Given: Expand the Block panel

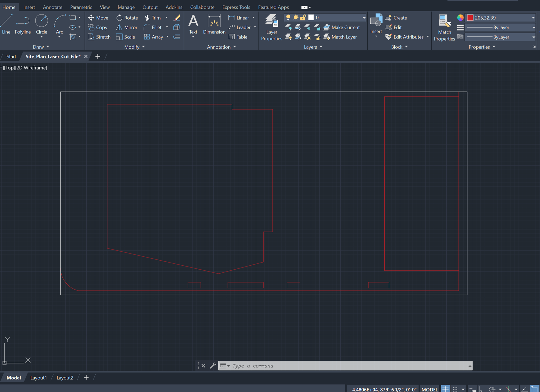Looking at the screenshot, I should pos(399,47).
